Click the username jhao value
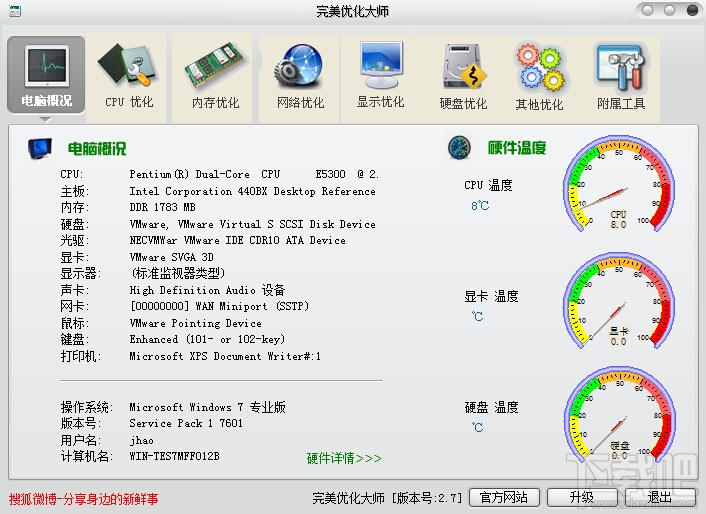This screenshot has width=706, height=514. coord(141,440)
